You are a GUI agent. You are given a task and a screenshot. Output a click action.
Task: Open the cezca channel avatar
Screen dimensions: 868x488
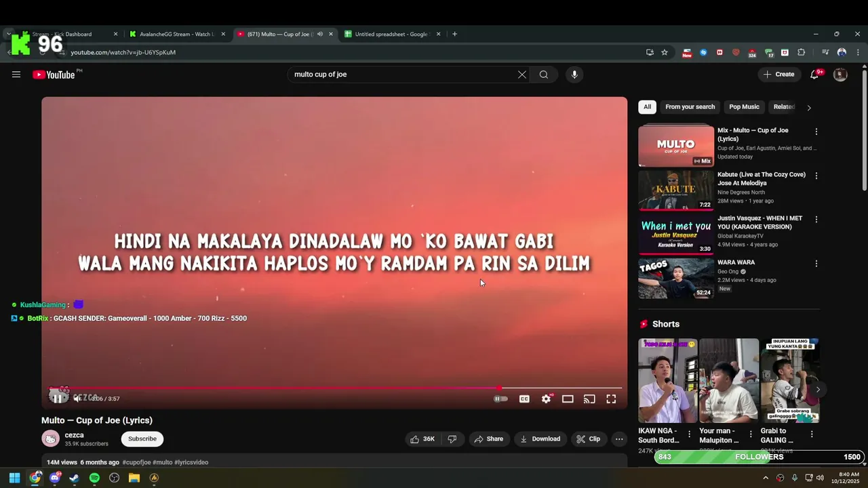[51, 439]
